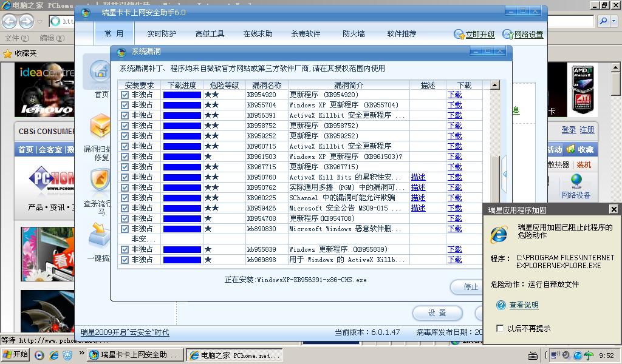Open the Windows 开始 start button
This screenshot has height=364, width=622.
click(x=15, y=354)
